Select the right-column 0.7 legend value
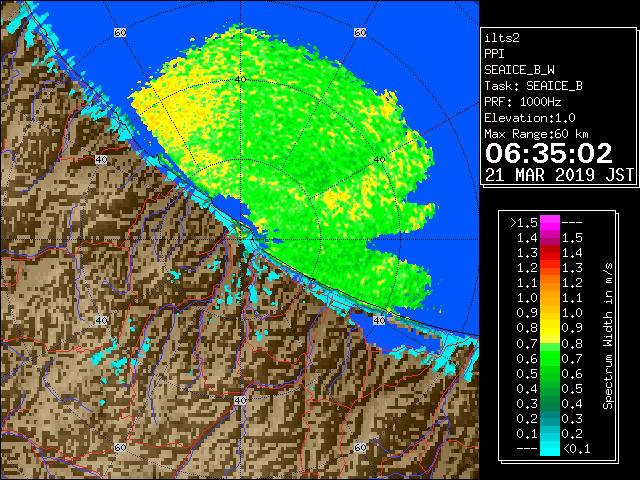640x480 pixels. click(572, 359)
